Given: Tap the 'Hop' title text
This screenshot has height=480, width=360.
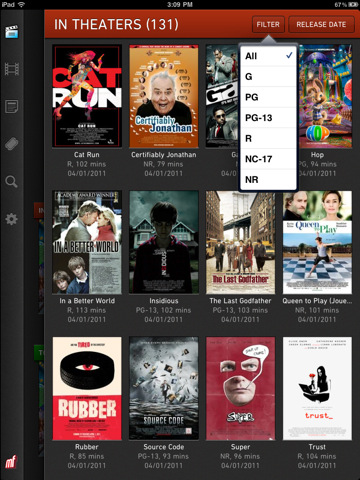Looking at the screenshot, I should tap(317, 155).
